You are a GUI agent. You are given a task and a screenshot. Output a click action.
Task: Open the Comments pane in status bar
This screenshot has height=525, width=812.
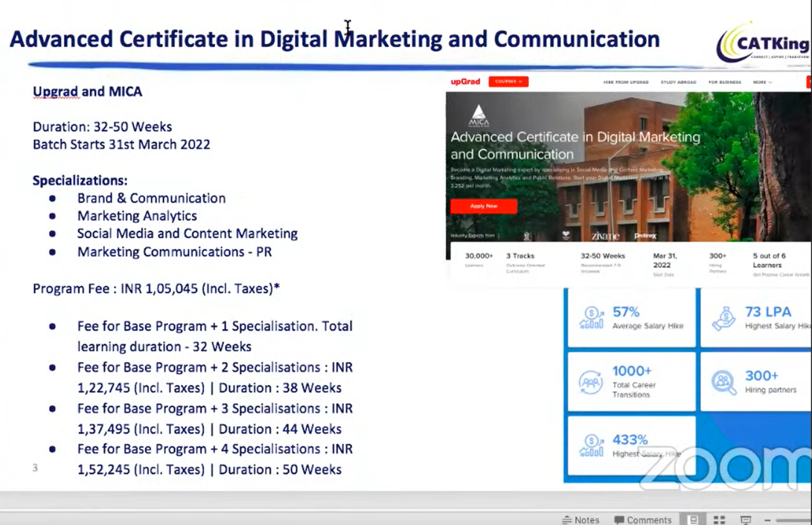pyautogui.click(x=642, y=520)
